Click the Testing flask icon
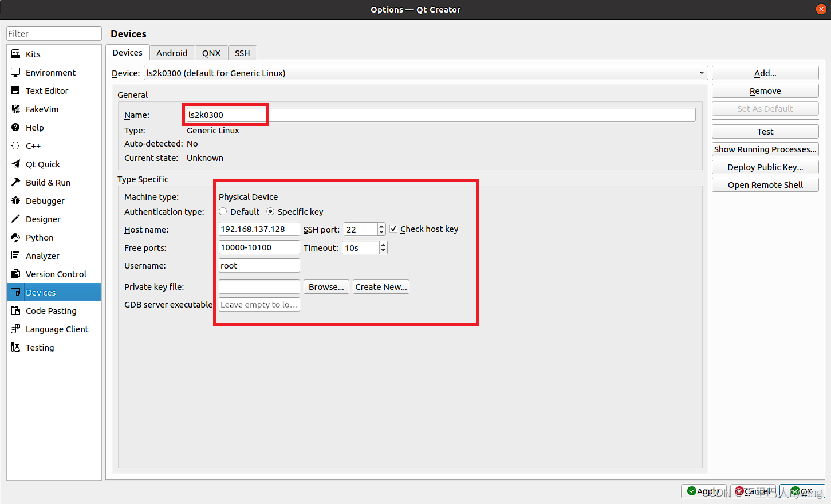The height and width of the screenshot is (504, 831). coord(15,347)
